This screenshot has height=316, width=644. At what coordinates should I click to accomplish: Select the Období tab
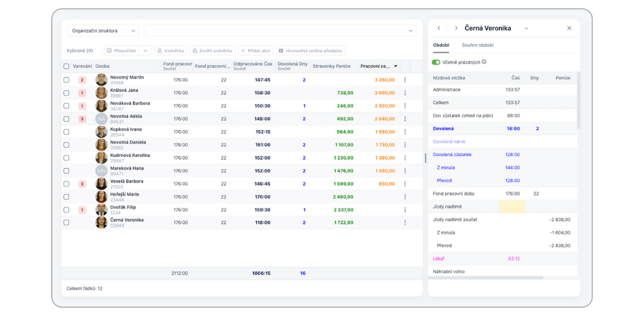441,45
